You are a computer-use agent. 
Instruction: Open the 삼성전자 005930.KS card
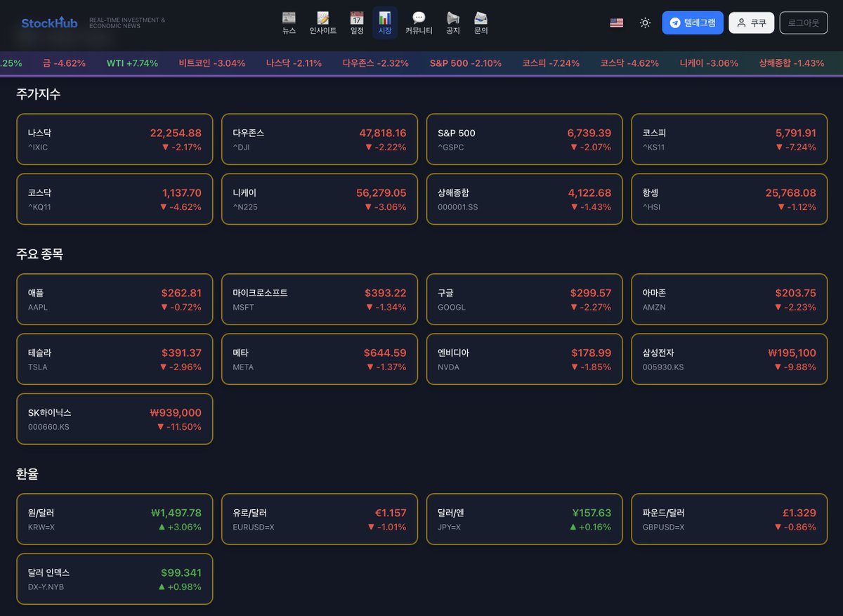729,359
